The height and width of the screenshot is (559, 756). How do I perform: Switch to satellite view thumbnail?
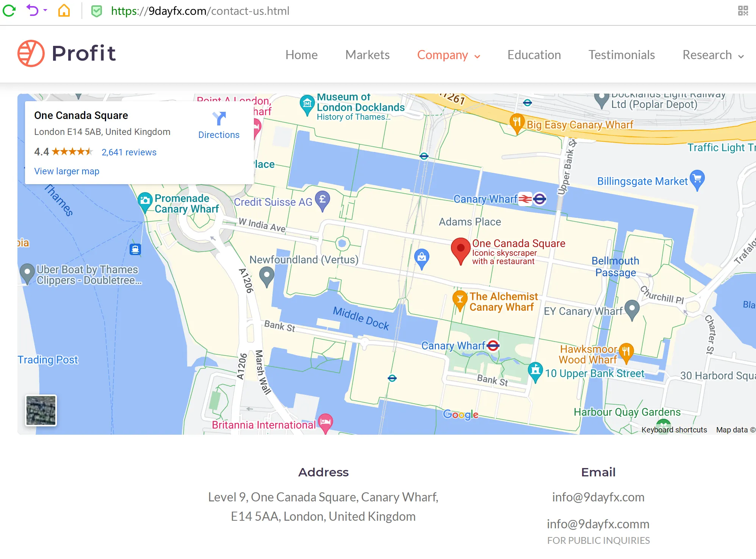pyautogui.click(x=41, y=410)
